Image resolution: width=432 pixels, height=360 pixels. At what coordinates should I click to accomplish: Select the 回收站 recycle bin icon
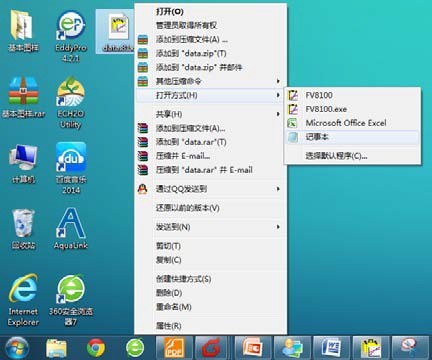pos(23,229)
